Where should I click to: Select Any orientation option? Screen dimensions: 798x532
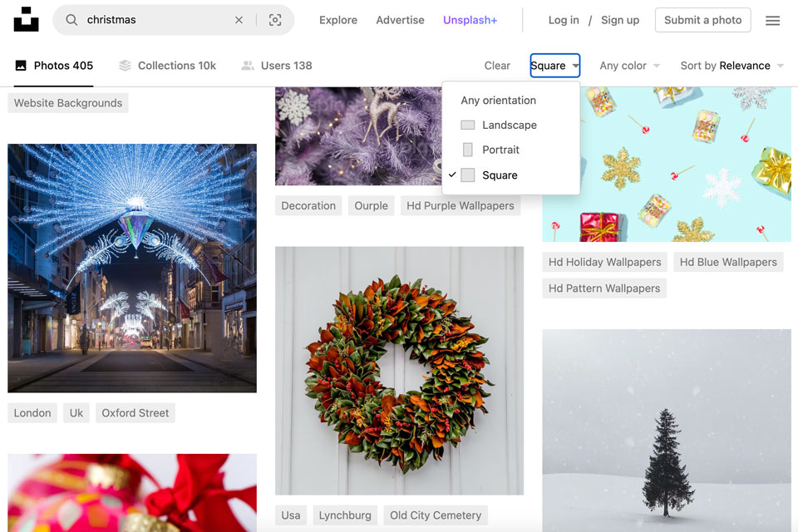(x=511, y=101)
